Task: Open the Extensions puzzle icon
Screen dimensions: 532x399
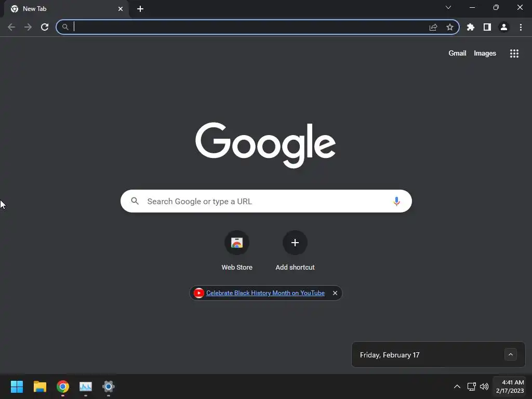Action: click(470, 27)
